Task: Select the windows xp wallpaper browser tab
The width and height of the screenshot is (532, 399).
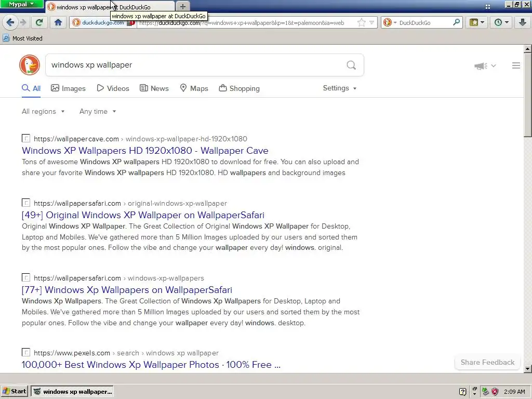Action: pos(110,7)
